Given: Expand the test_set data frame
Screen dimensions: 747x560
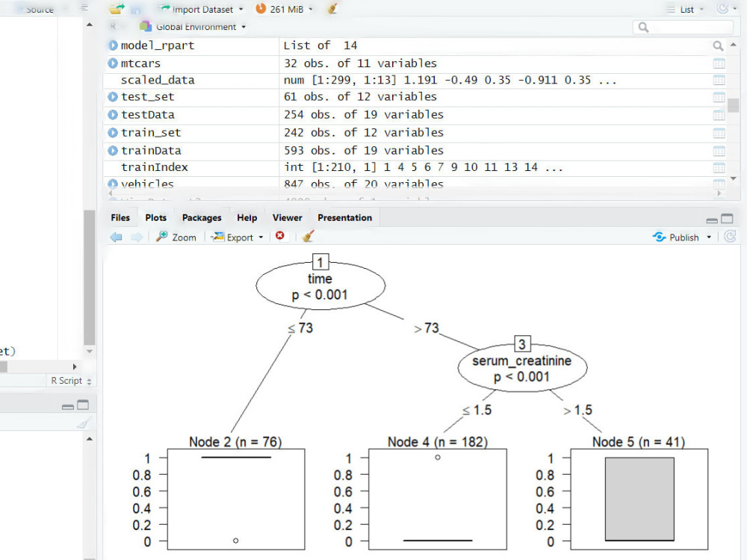Looking at the screenshot, I should coord(113,96).
